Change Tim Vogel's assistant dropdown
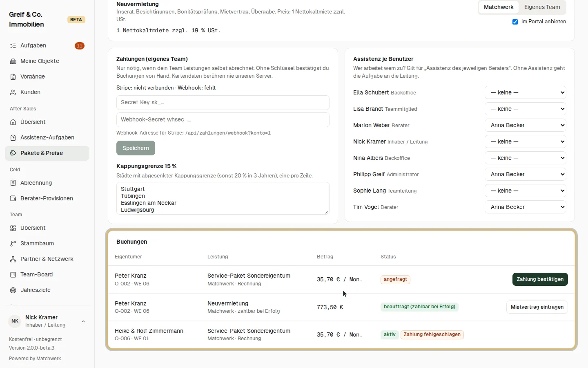588x368 pixels. pyautogui.click(x=526, y=207)
